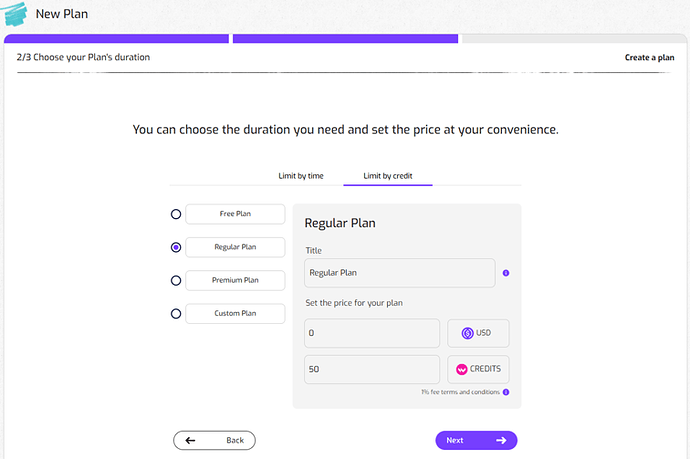Click the left arrow on Back button
The height and width of the screenshot is (459, 690).
[x=190, y=440]
